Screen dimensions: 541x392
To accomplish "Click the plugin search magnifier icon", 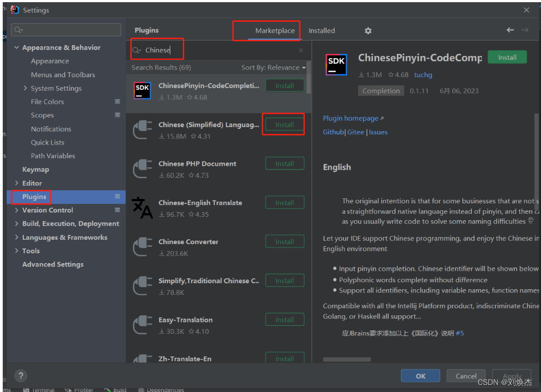I will click(135, 51).
